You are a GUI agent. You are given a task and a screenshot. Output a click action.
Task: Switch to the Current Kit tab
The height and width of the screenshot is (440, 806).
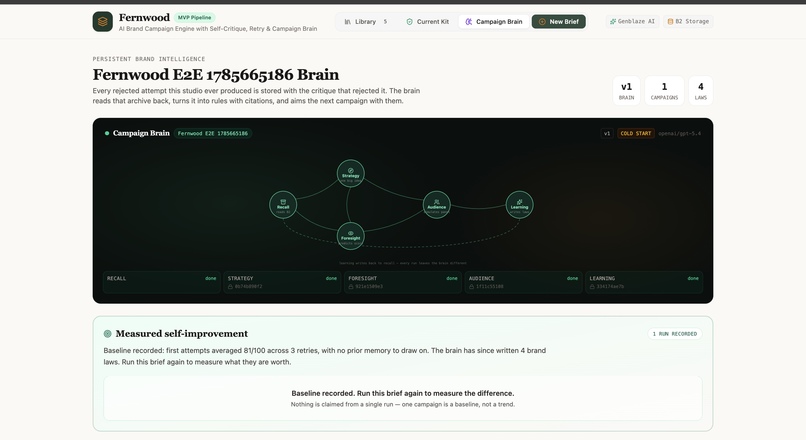pyautogui.click(x=428, y=22)
